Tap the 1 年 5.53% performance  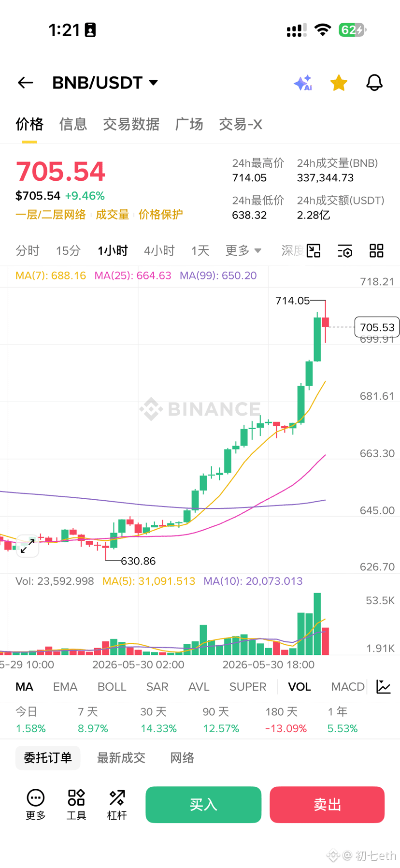(x=343, y=720)
